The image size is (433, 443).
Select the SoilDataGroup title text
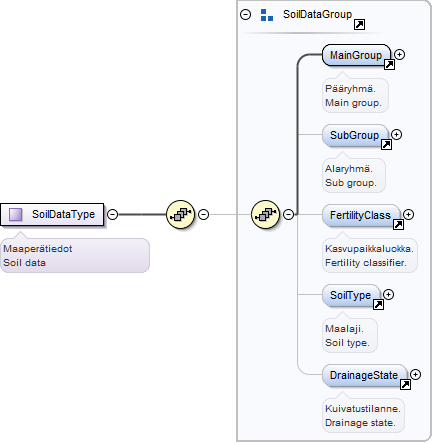[317, 14]
